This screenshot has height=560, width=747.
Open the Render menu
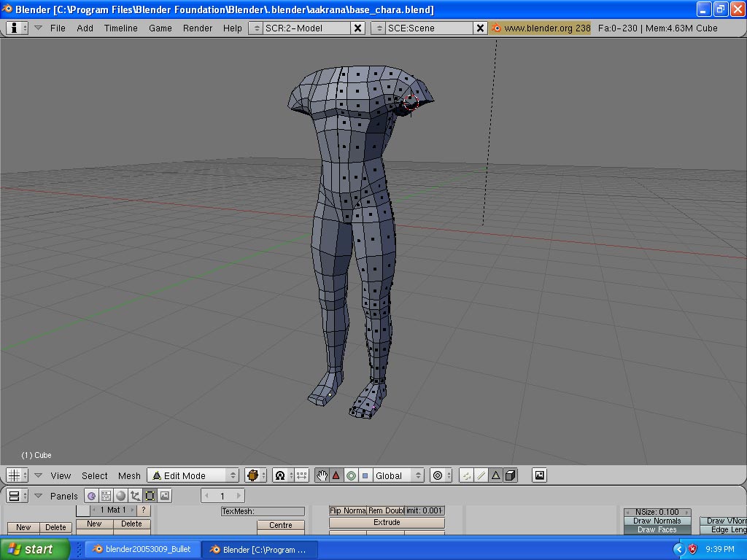[197, 28]
